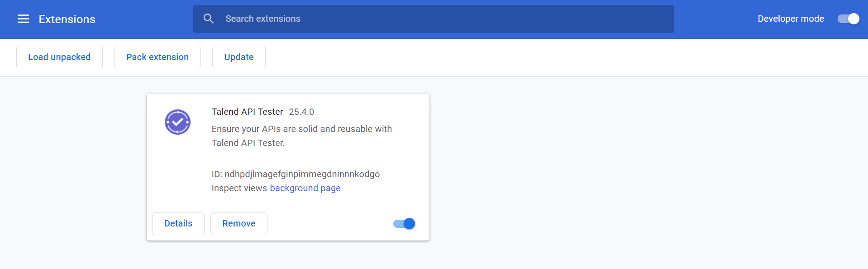Click the extension description text
The image size is (868, 269).
pyautogui.click(x=301, y=136)
